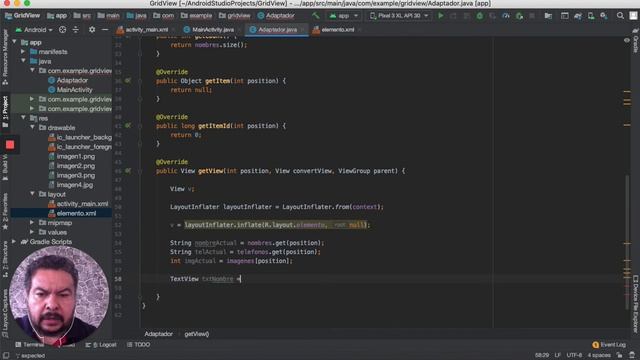
Task: Click the editor vertical scrollbar
Action: (627, 241)
